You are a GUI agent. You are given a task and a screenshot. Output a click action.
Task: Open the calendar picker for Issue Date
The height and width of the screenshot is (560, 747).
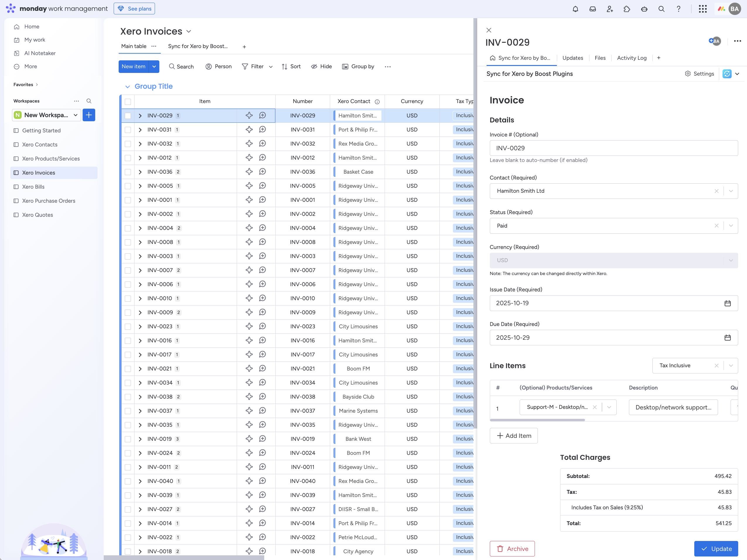[728, 303]
